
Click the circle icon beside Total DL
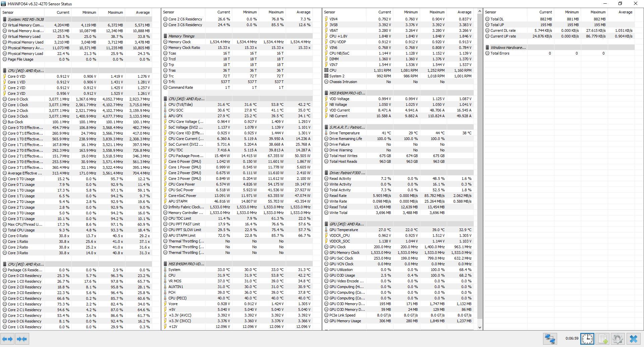tap(487, 19)
